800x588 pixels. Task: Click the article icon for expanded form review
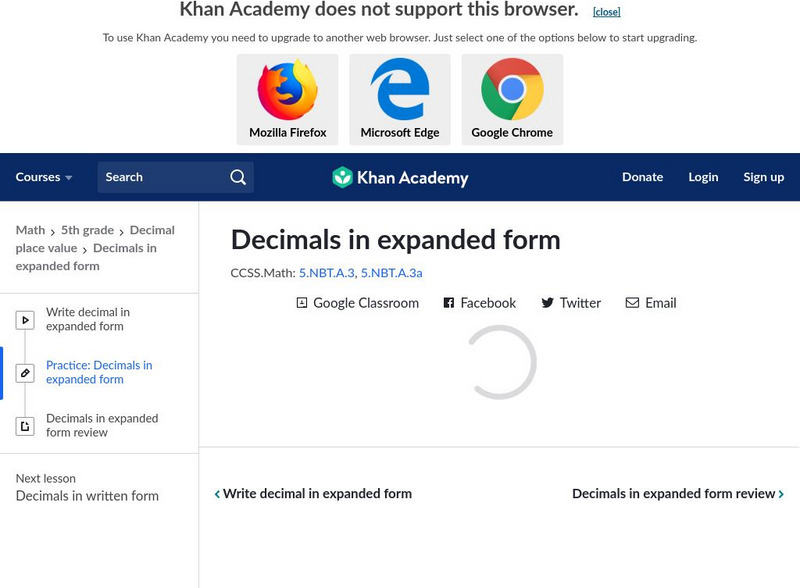(25, 426)
